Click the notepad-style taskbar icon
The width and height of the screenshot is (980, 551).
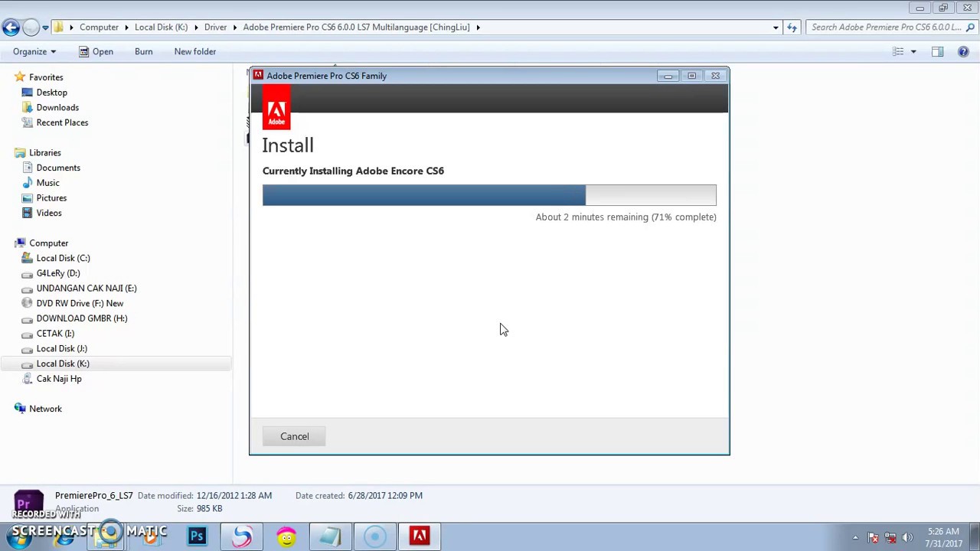331,536
